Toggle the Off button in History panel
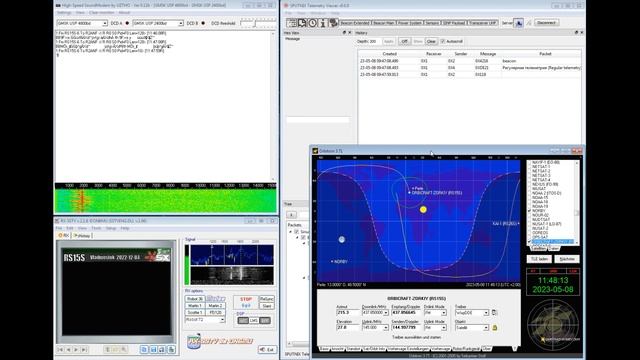This screenshot has height=360, width=640. click(x=404, y=41)
